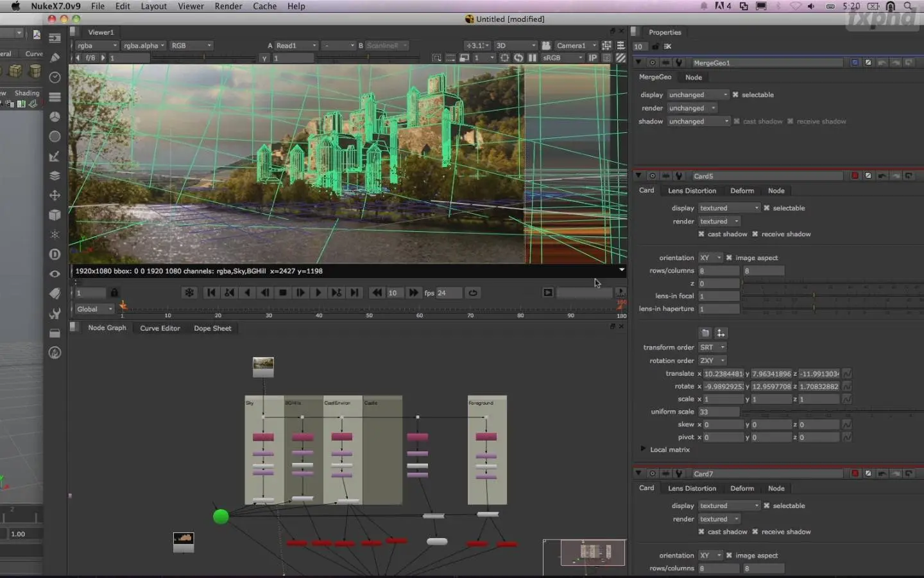Click the red color swatch on the Card5 panel

(x=855, y=176)
